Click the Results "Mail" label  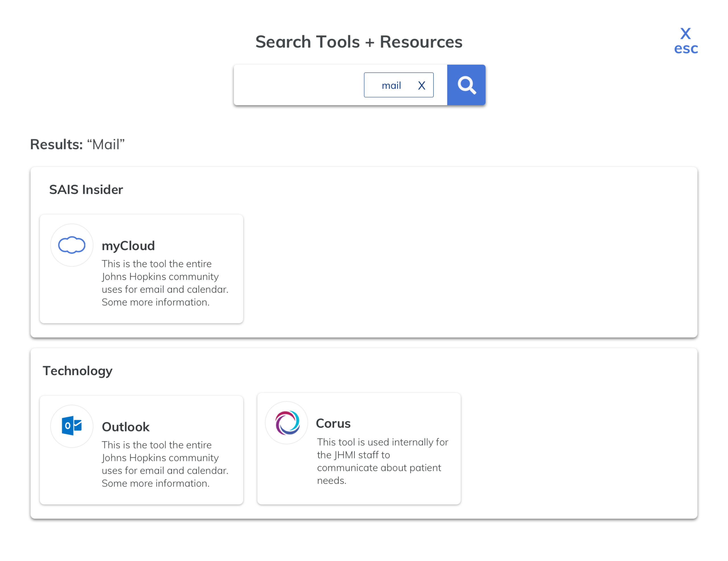77,144
